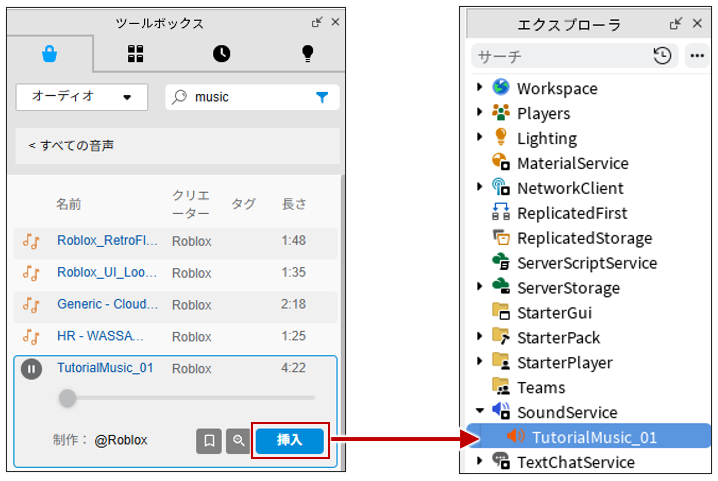Screen dimensions: 718x481
Task: Close the ツールボックス panel
Action: pos(335,22)
